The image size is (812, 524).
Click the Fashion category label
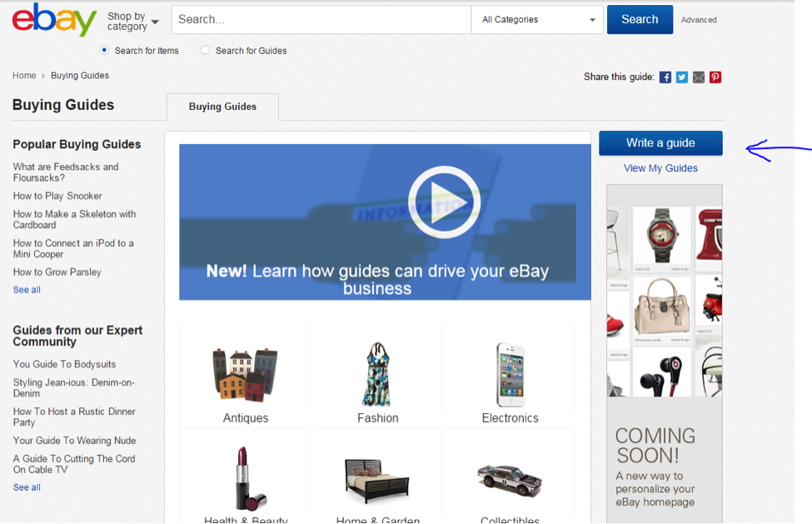[x=377, y=418]
